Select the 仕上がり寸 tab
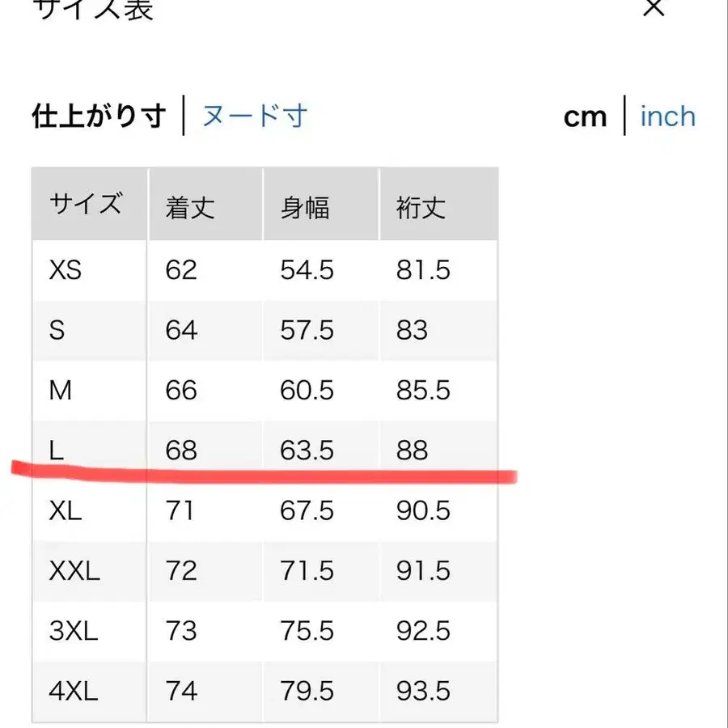Viewport: 728px width, 728px height. (x=98, y=115)
